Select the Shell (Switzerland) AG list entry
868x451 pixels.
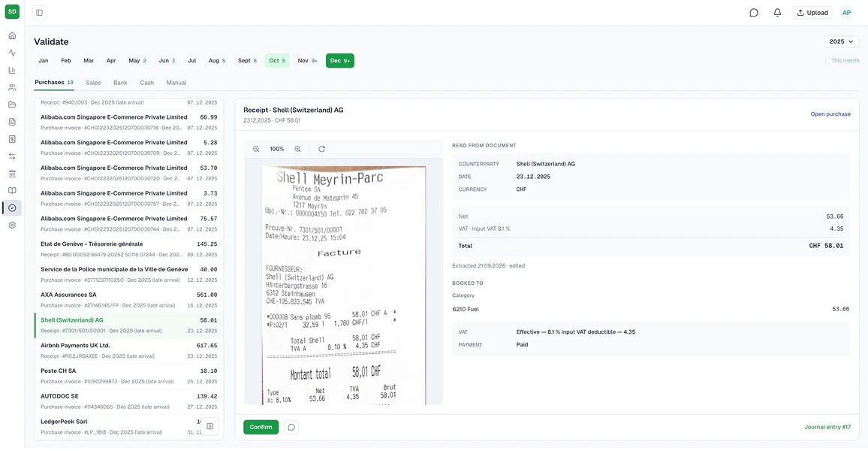[129, 325]
